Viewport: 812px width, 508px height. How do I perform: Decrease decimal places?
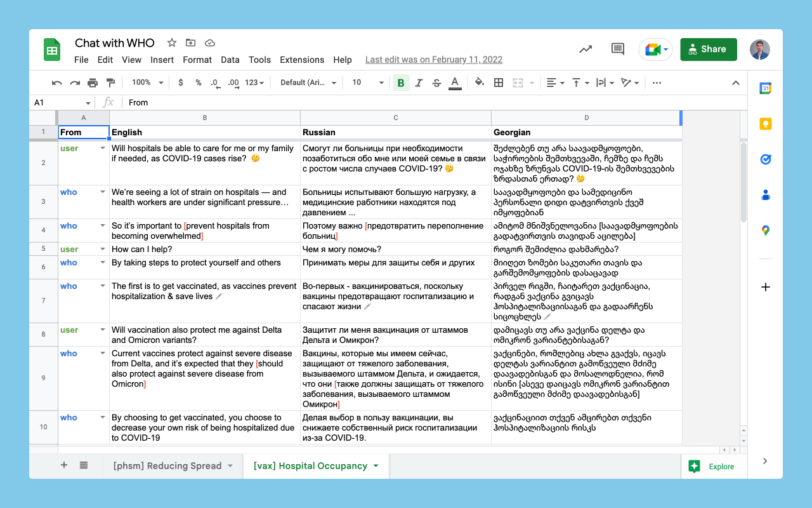pos(215,83)
